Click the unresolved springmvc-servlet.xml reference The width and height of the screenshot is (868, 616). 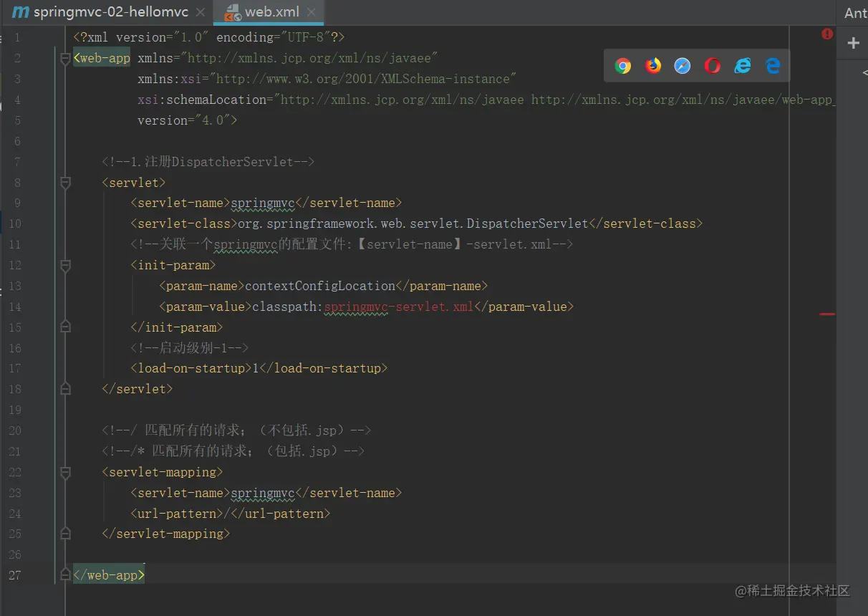click(399, 307)
